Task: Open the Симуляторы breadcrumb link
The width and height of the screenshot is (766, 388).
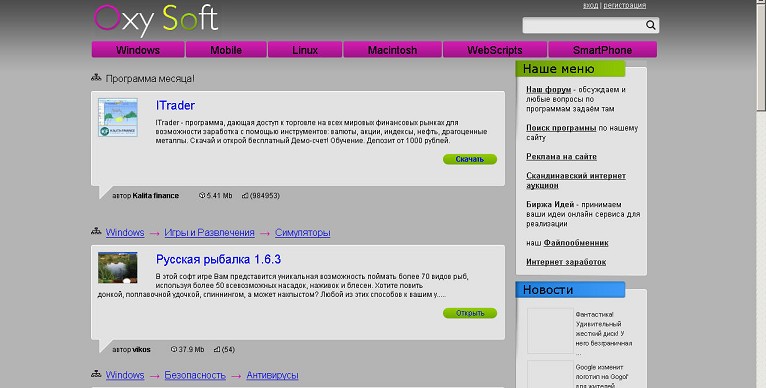Action: click(x=302, y=233)
